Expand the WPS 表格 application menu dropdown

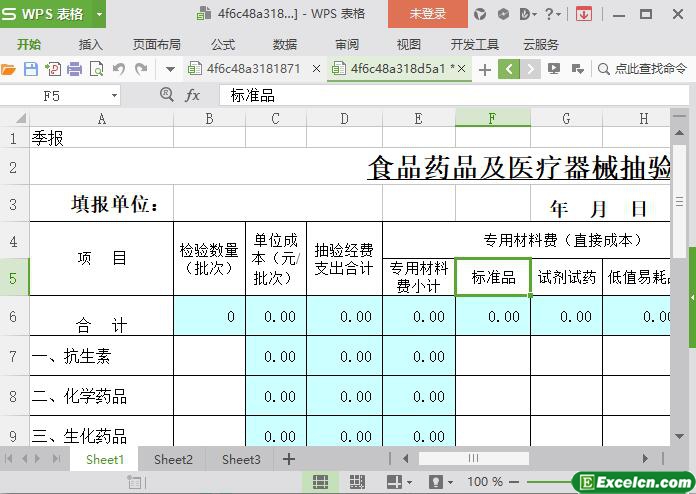tap(99, 14)
